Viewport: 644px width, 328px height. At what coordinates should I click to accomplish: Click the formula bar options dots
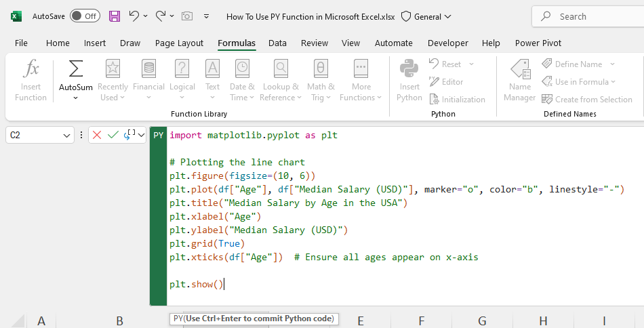tap(81, 135)
